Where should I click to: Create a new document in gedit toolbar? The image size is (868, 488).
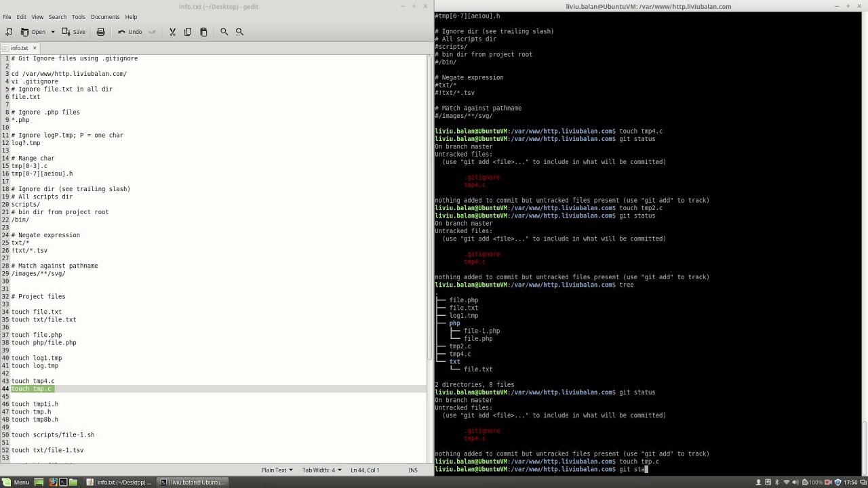9,32
